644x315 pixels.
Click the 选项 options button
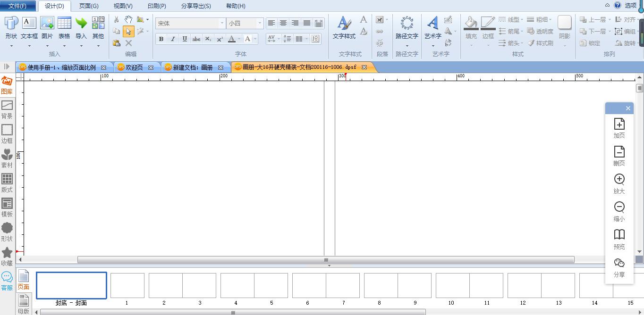tap(631, 6)
